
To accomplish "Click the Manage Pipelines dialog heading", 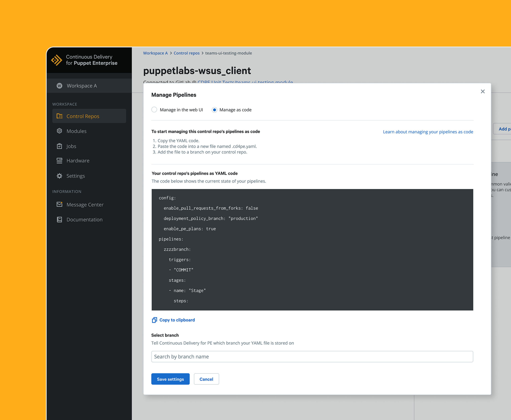I will pos(174,95).
